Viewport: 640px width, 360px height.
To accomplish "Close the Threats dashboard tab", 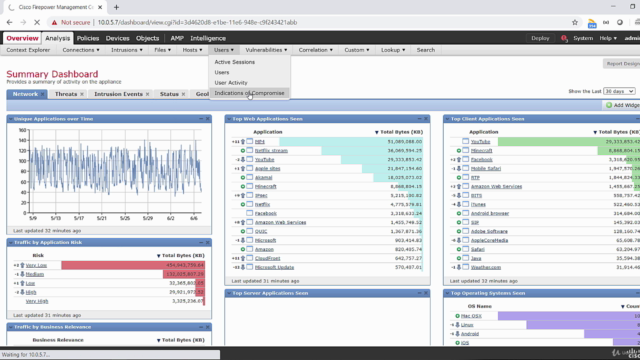I will click(82, 94).
